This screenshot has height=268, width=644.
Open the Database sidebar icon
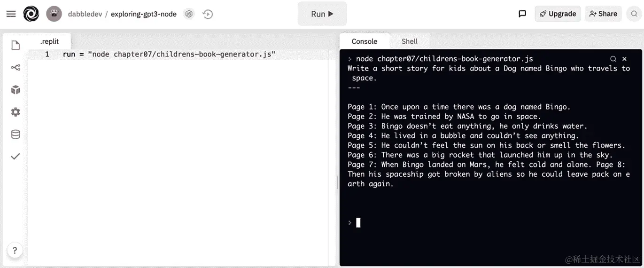click(16, 134)
